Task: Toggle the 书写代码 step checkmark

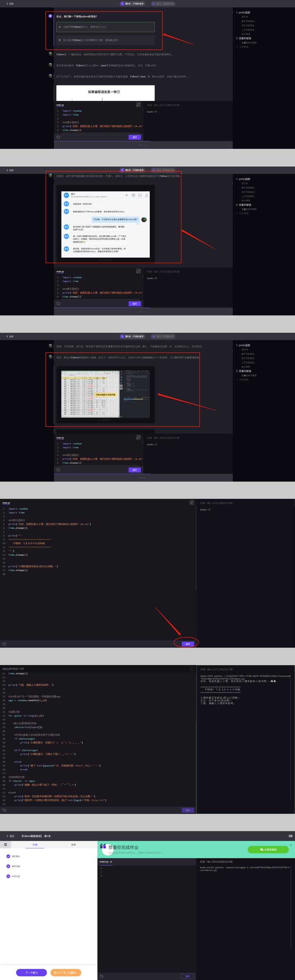Action: click(x=8, y=876)
